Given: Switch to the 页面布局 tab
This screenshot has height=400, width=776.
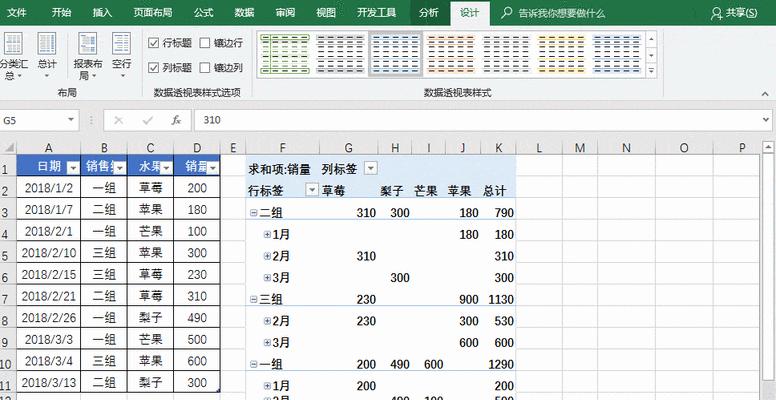Looking at the screenshot, I should (x=152, y=13).
